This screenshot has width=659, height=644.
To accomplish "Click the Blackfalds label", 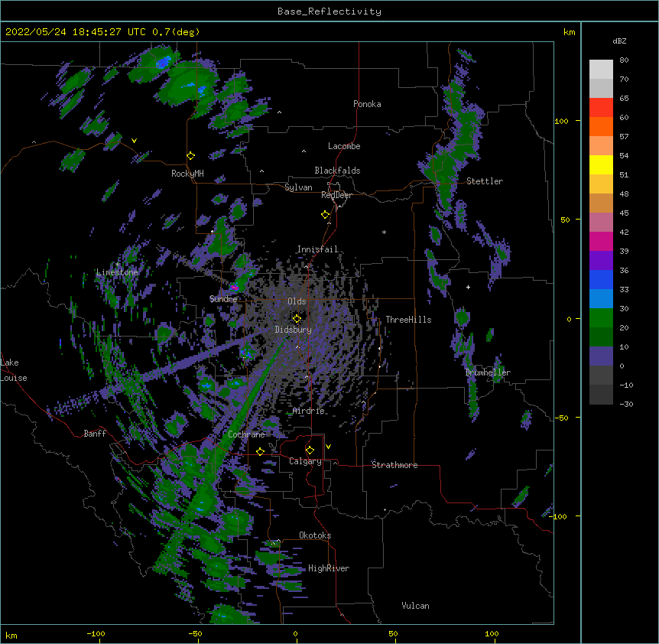I will click(337, 171).
